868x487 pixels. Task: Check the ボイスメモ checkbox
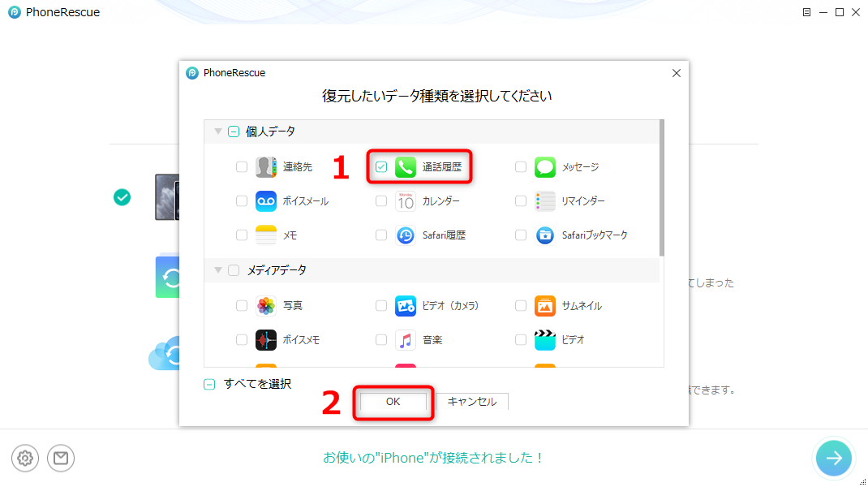pyautogui.click(x=242, y=339)
